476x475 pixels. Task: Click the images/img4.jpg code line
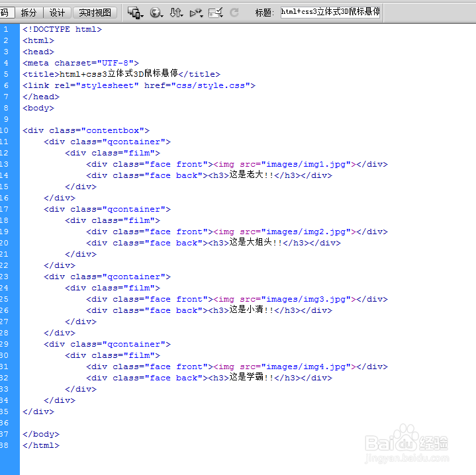pyautogui.click(x=237, y=367)
